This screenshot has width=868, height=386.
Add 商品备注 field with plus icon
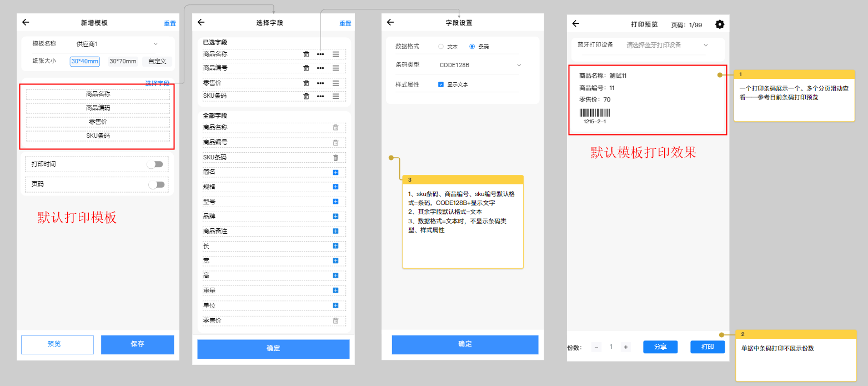pyautogui.click(x=335, y=231)
